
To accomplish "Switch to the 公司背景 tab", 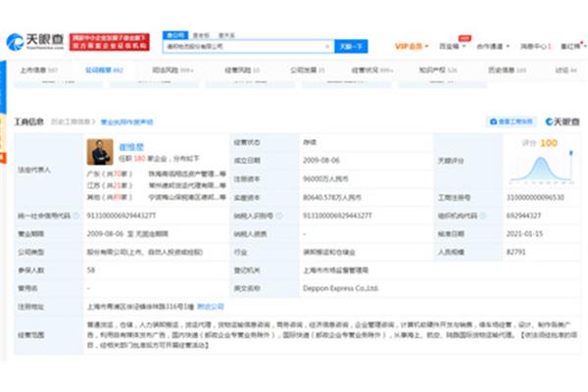I will point(104,71).
